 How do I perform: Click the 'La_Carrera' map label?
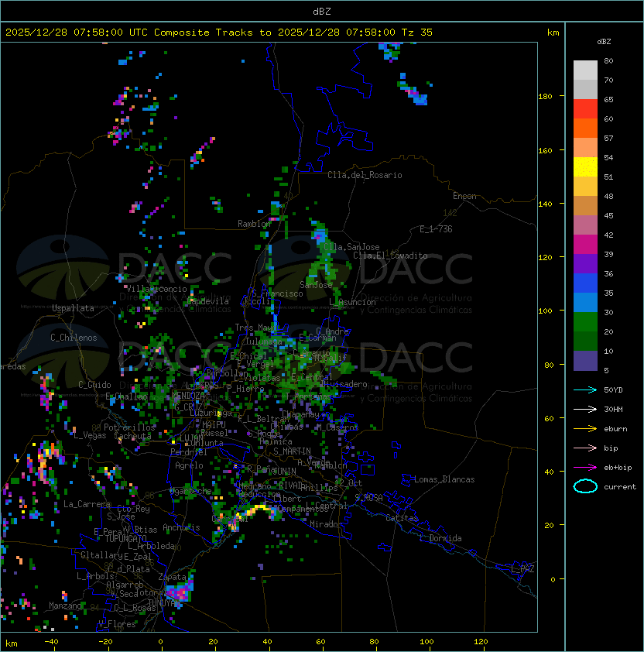tap(87, 504)
